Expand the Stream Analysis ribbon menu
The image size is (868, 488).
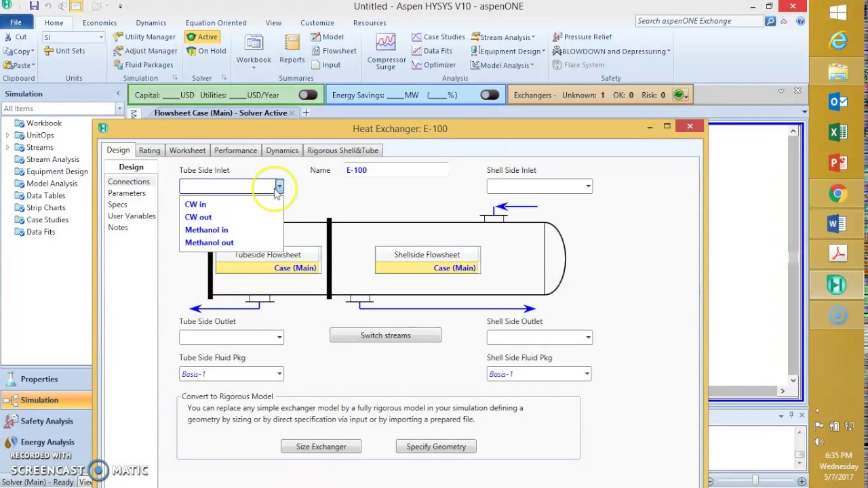point(504,37)
